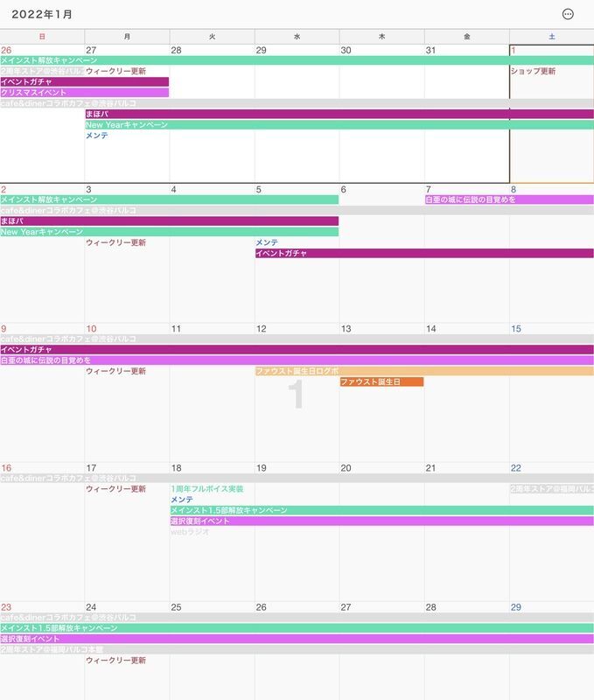Select the ファウスト誕生日ログボ event bar

(x=423, y=371)
